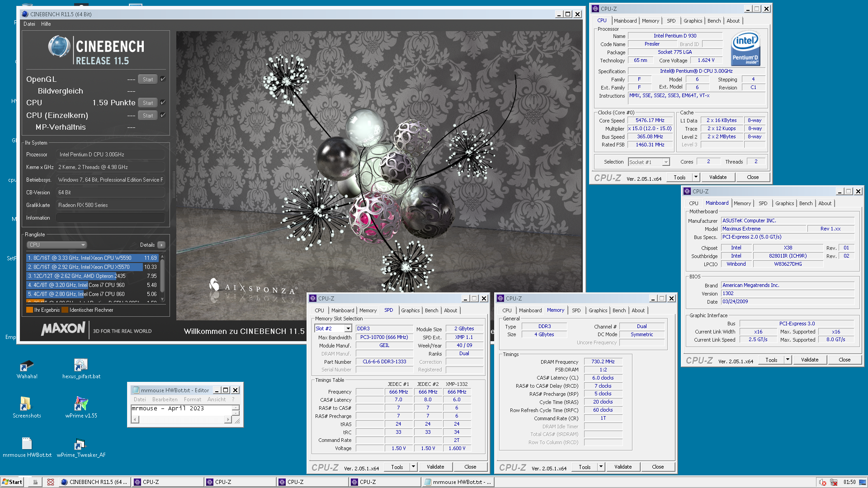Click the Notepad title bar icon
This screenshot has height=488, width=868.
point(135,390)
